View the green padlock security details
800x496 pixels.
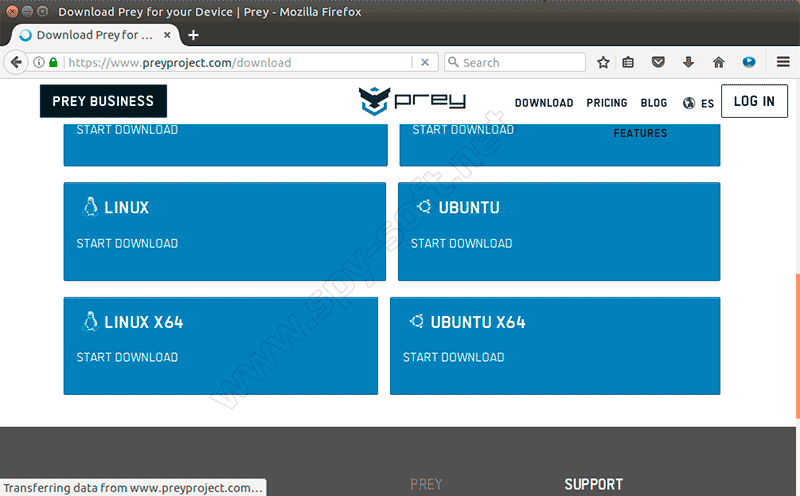coord(53,62)
